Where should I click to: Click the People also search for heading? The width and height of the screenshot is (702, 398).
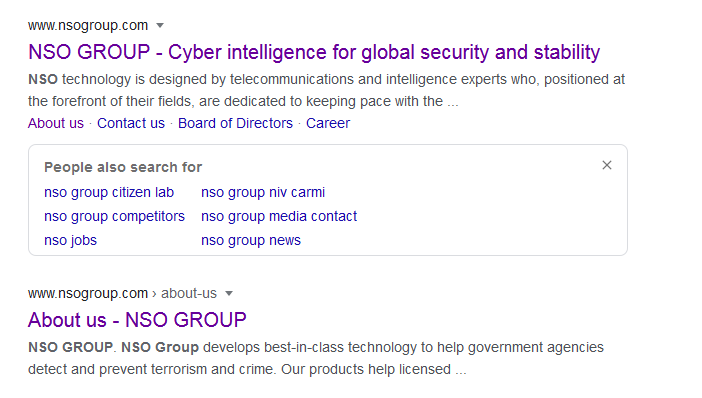pyautogui.click(x=123, y=167)
